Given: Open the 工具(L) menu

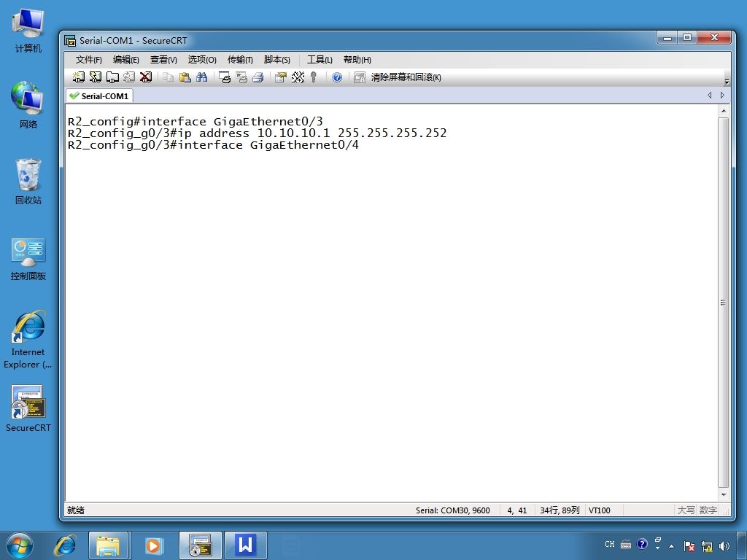Looking at the screenshot, I should coord(320,60).
